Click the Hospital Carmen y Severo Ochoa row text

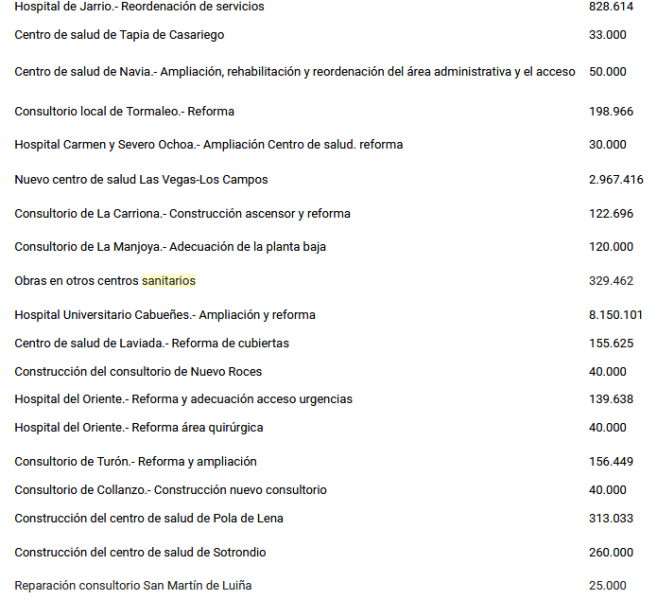point(208,145)
